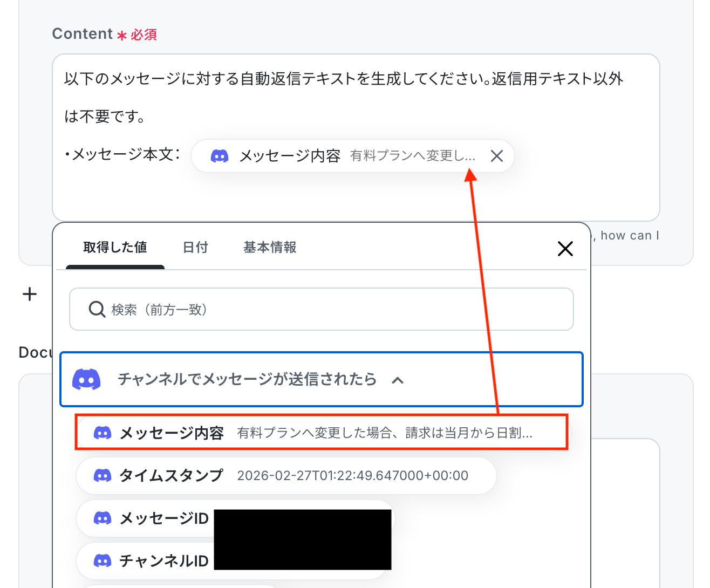Switch to the 日付 tab
Screen dimensions: 710x588
(x=195, y=248)
